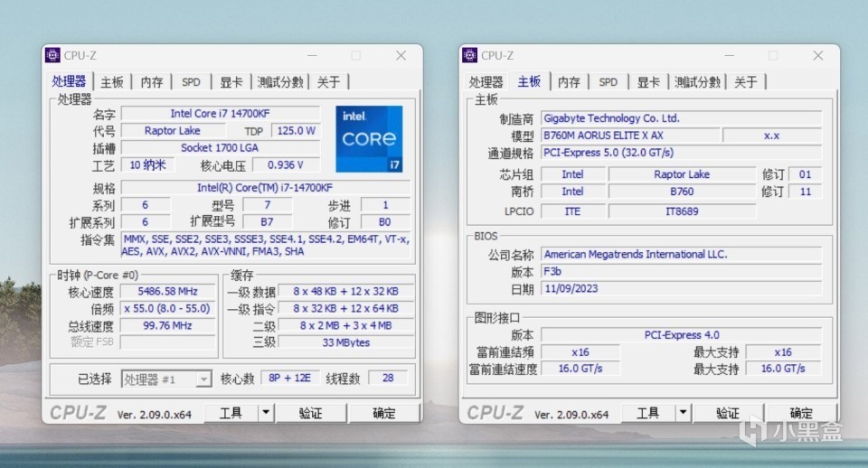Minimize the right CPU-Z window

729,55
